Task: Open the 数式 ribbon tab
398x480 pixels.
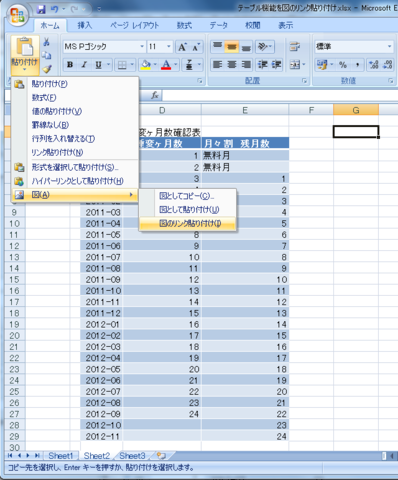Action: pyautogui.click(x=184, y=25)
